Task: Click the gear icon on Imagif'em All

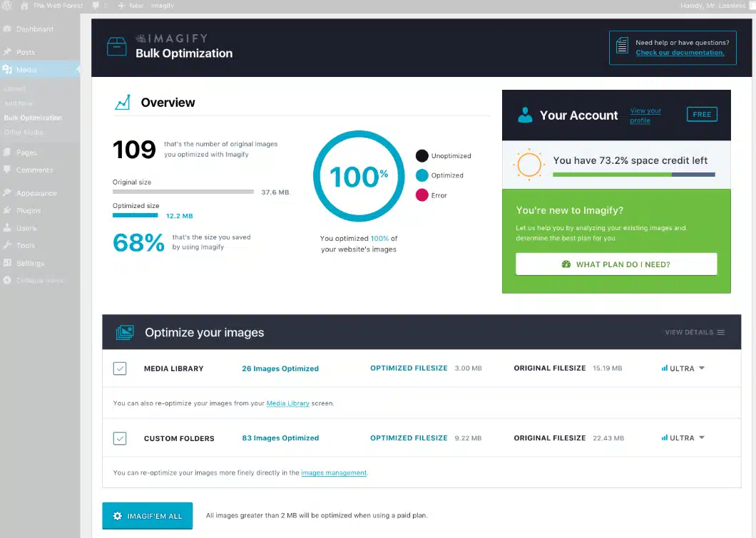Action: [117, 516]
